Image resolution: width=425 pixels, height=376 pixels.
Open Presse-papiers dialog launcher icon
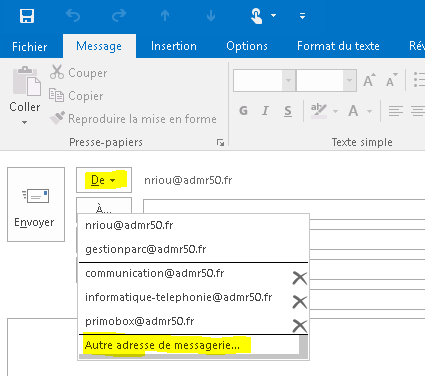click(x=220, y=143)
